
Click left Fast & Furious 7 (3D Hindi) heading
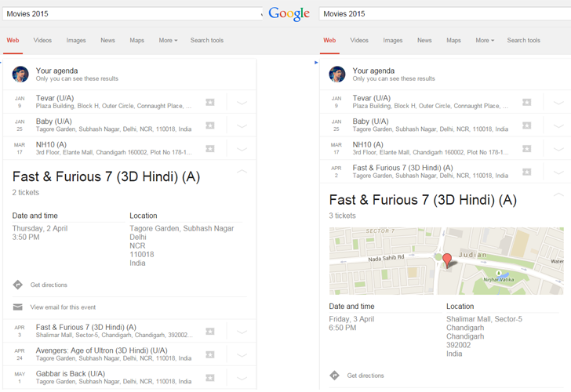click(x=106, y=177)
